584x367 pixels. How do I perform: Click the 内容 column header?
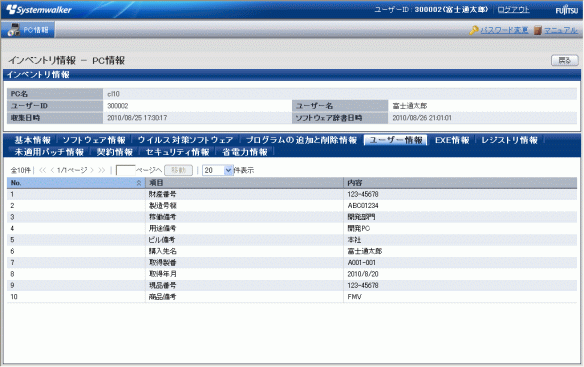[x=460, y=183]
